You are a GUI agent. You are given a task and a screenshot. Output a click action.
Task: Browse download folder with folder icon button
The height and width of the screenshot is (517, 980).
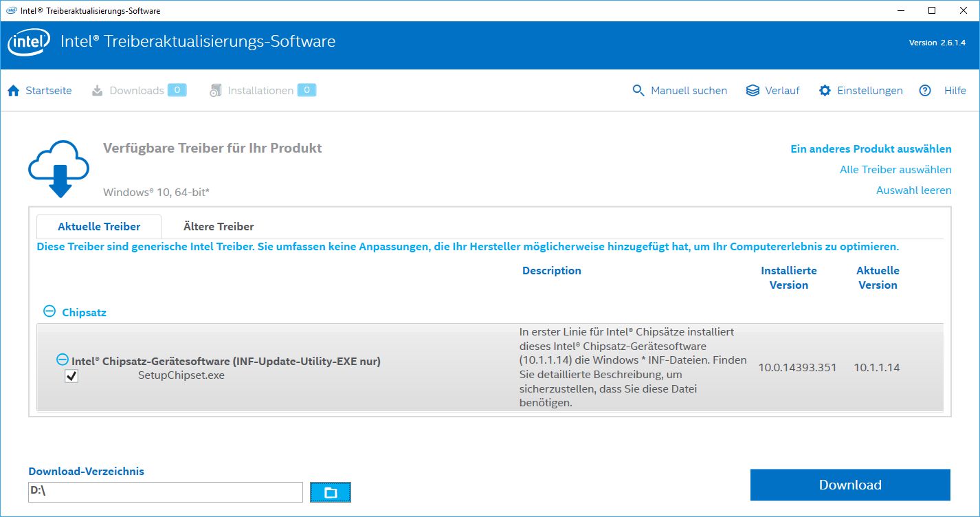pos(331,492)
